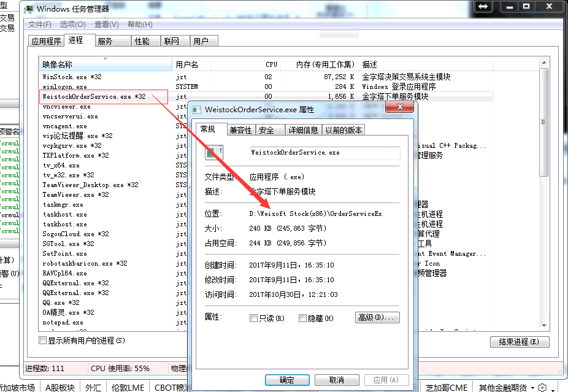Toggle the 只读(R) read-only checkbox
Image resolution: width=568 pixels, height=392 pixels.
click(x=253, y=318)
